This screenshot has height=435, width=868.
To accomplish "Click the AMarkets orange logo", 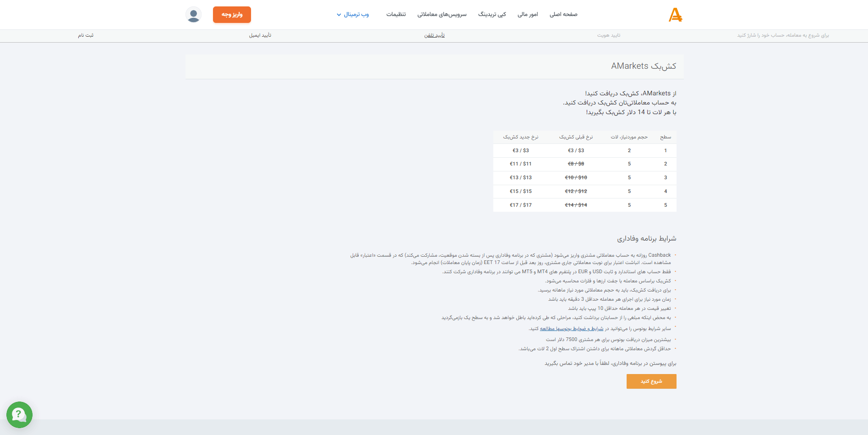I will pyautogui.click(x=675, y=15).
